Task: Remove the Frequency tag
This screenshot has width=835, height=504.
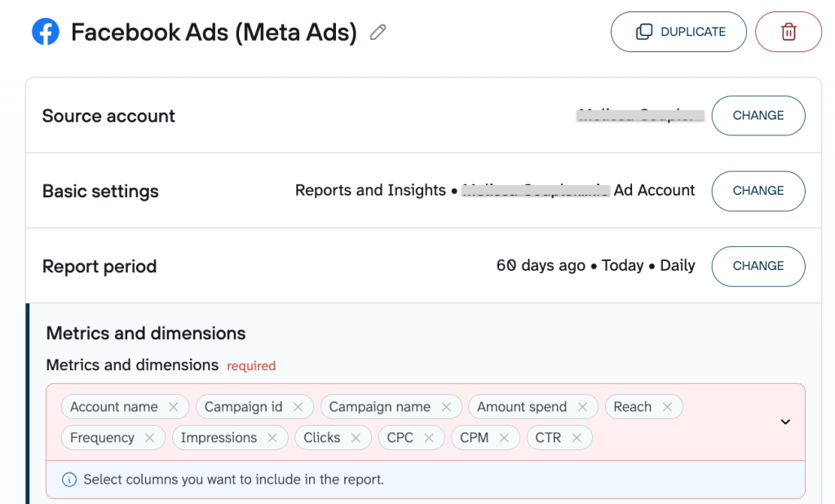Action: [150, 438]
